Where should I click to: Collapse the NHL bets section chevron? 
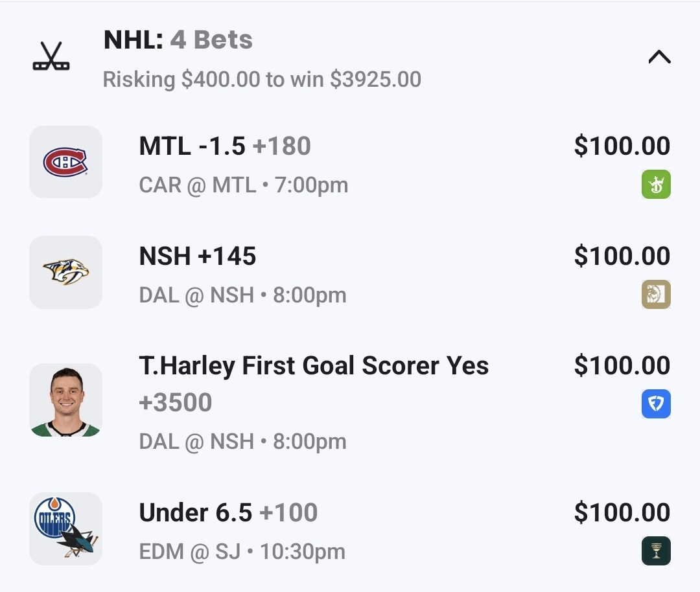pos(659,58)
